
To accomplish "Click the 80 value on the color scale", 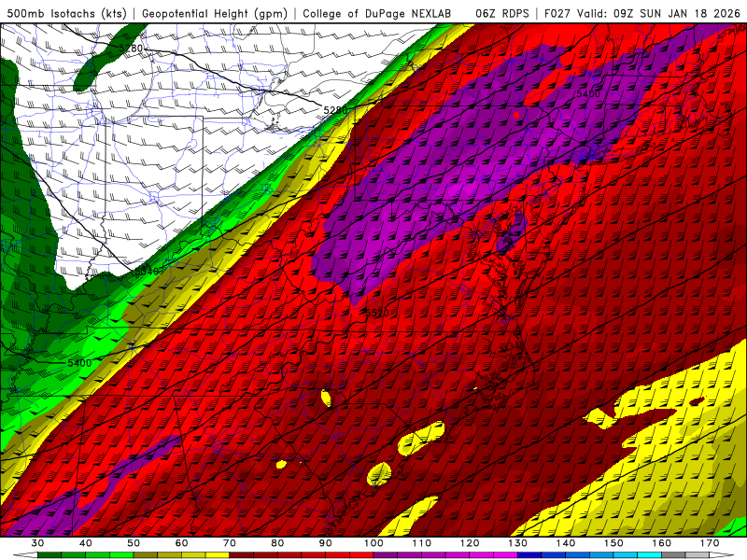I will tap(277, 543).
